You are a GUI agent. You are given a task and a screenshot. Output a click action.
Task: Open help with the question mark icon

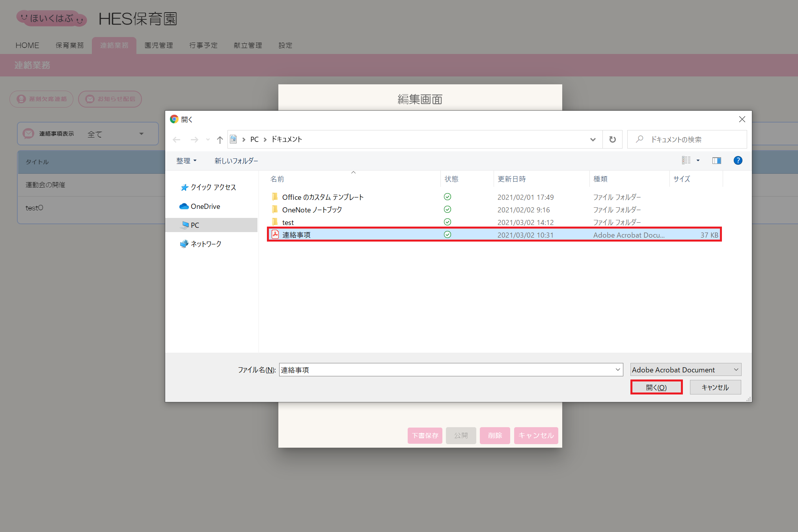[x=738, y=160]
